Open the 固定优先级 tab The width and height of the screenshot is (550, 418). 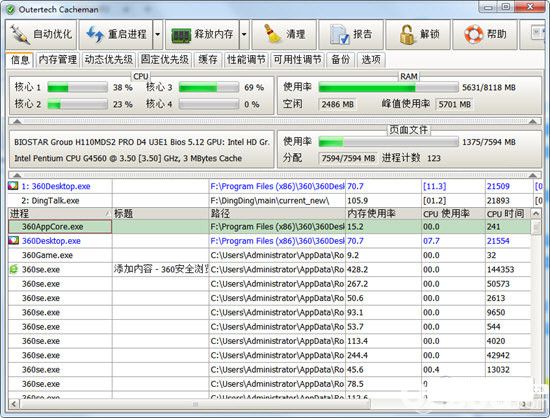[165, 60]
